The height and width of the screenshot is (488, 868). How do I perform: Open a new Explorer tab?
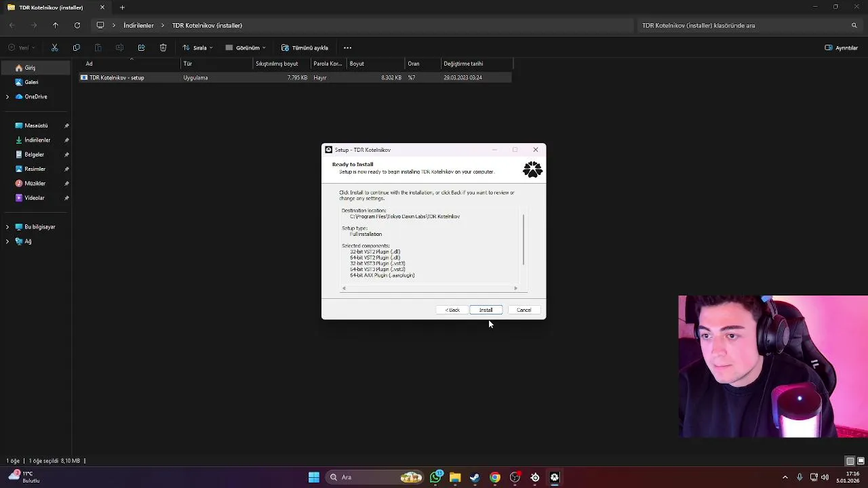coord(122,7)
